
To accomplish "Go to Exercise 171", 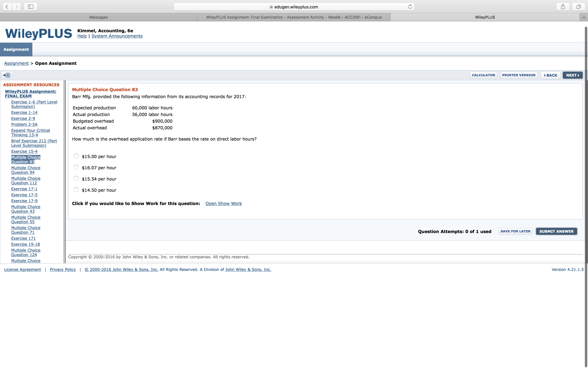I will pos(23,238).
